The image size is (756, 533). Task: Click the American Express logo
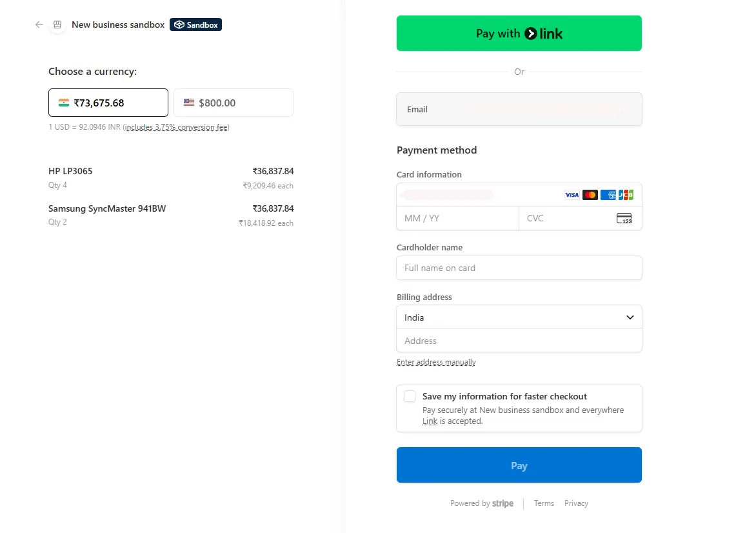(608, 195)
